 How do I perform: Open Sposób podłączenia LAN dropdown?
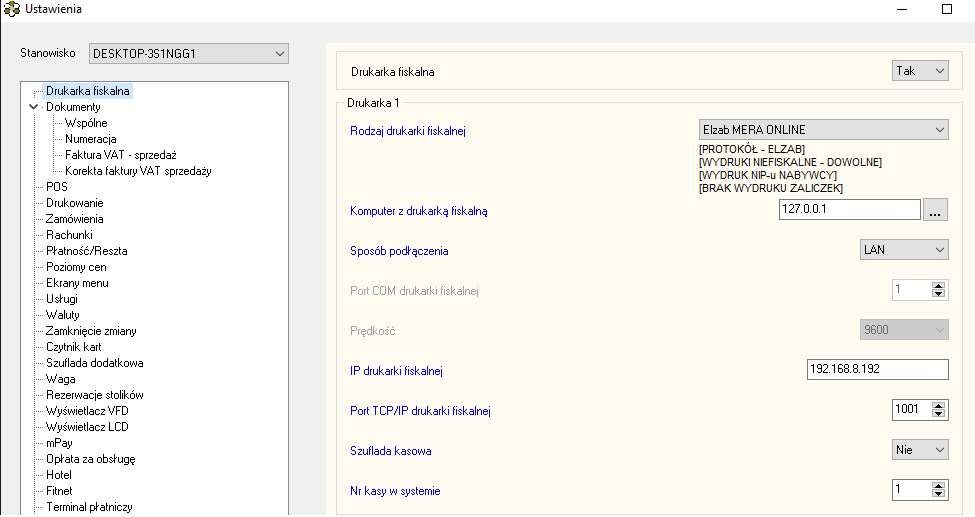[903, 250]
